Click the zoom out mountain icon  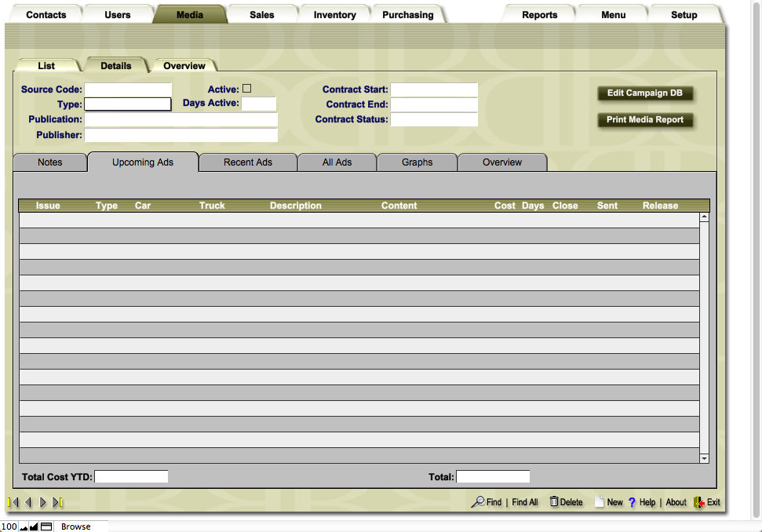(x=24, y=527)
